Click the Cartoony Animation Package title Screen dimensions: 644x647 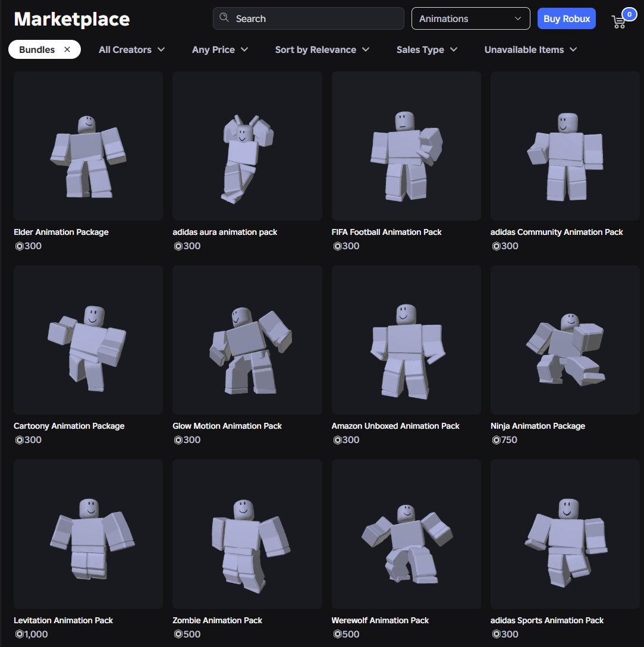coord(69,426)
